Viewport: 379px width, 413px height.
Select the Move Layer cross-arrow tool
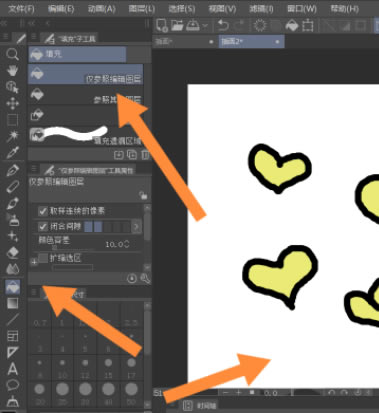click(x=12, y=103)
